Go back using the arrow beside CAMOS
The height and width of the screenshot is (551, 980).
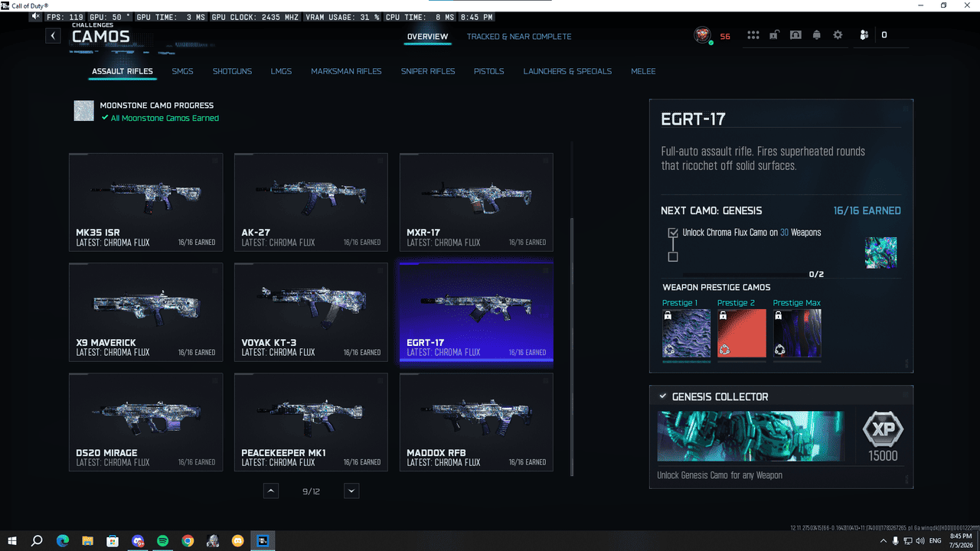point(53,36)
